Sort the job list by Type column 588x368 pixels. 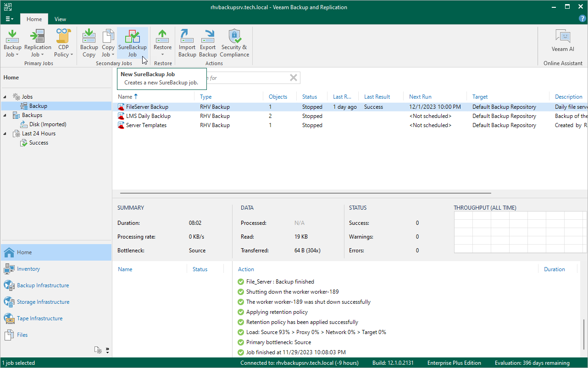[x=206, y=97]
